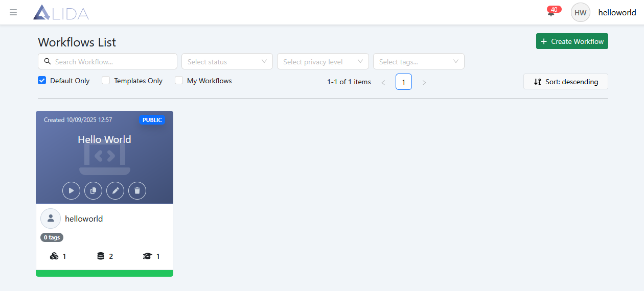Edit the Hello World workflow
The height and width of the screenshot is (291, 644).
click(116, 190)
